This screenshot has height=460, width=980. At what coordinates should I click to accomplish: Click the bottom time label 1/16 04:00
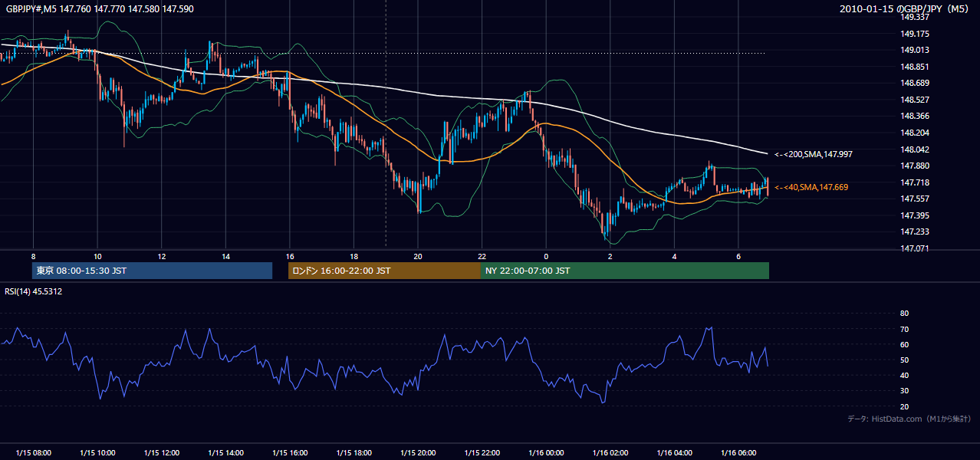pos(675,453)
